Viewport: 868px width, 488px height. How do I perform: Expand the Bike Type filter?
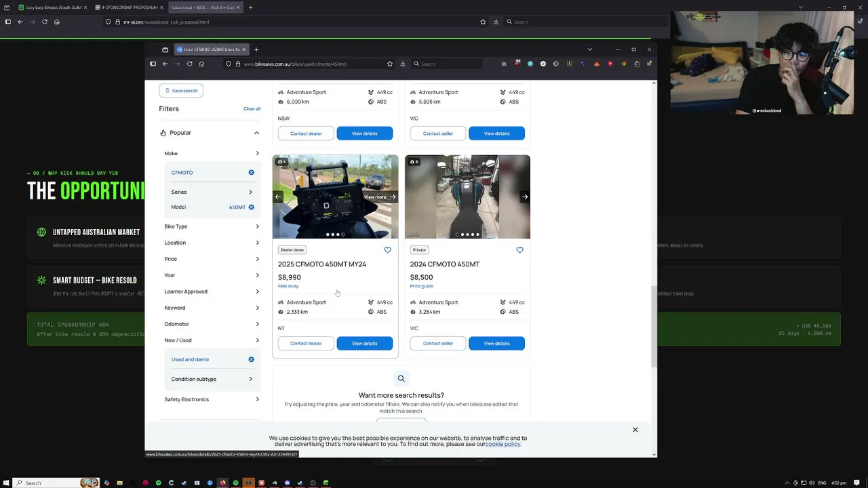click(x=211, y=226)
